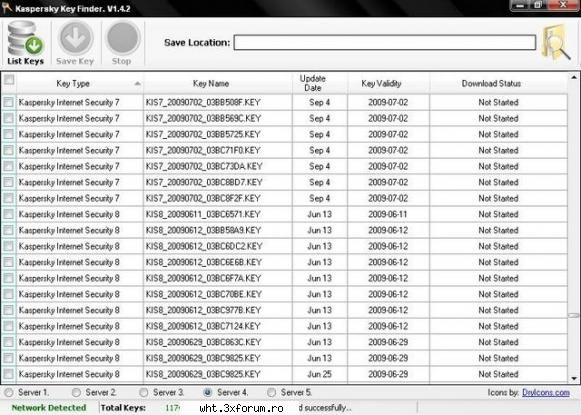Open the browse folder magnifier icon
The width and height of the screenshot is (581, 415).
(x=556, y=43)
